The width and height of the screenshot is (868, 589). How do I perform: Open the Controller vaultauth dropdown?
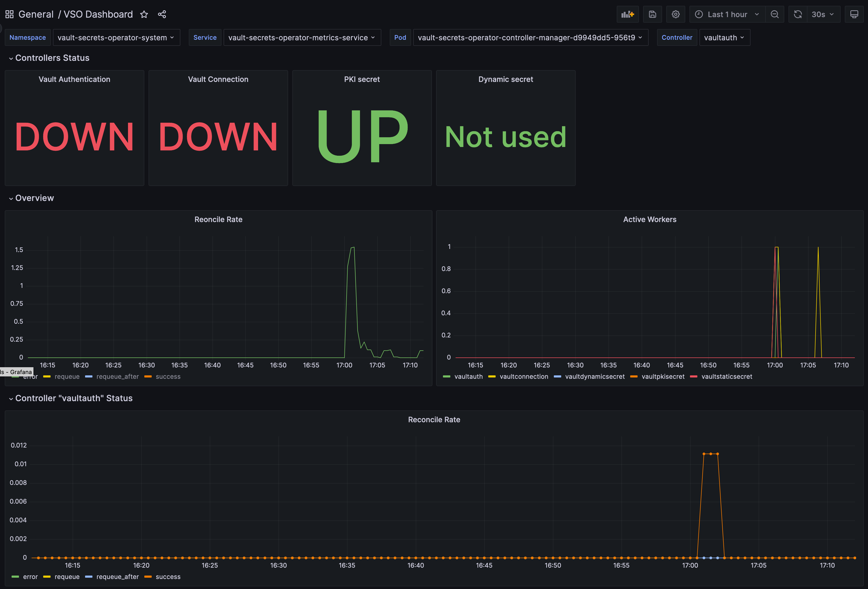pyautogui.click(x=724, y=37)
